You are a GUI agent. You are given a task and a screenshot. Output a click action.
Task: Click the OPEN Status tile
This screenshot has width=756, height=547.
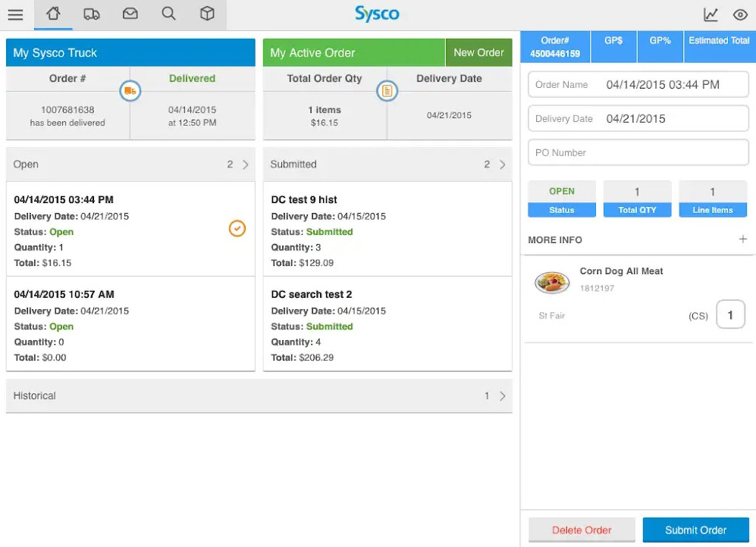[562, 198]
